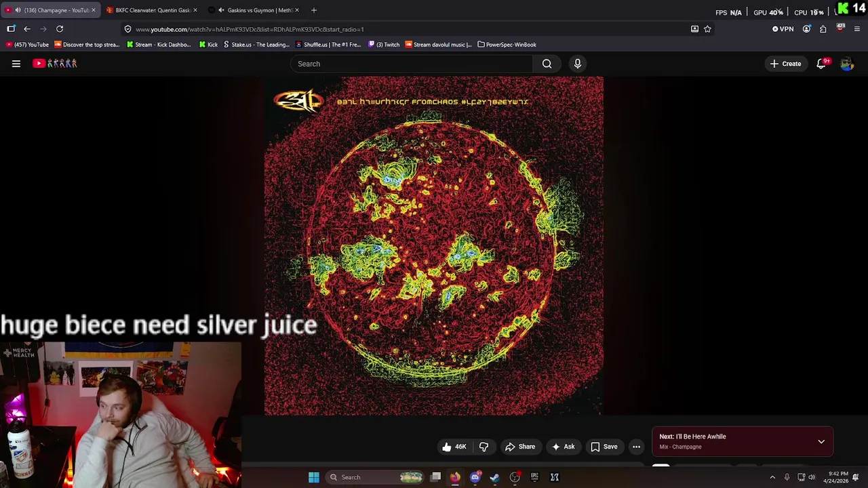Viewport: 868px width, 488px height.
Task: Open the (3) Twitch bookmark
Action: 384,45
